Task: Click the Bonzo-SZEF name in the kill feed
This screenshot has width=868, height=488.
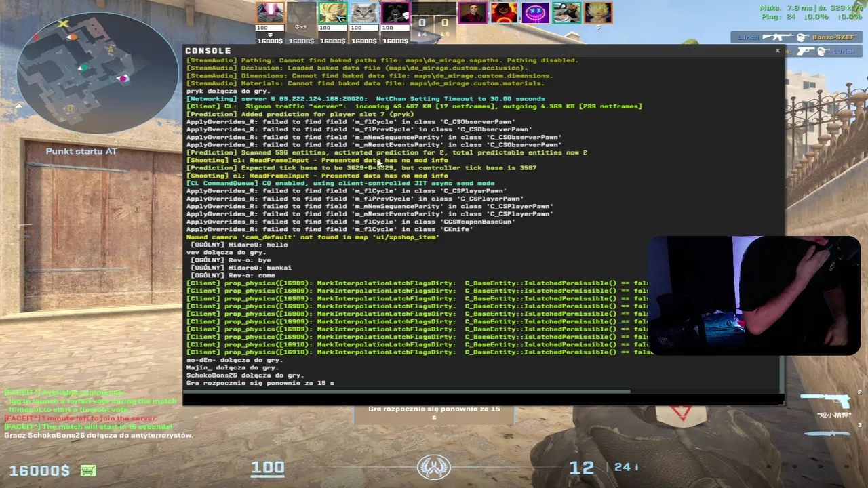Action: pos(833,37)
